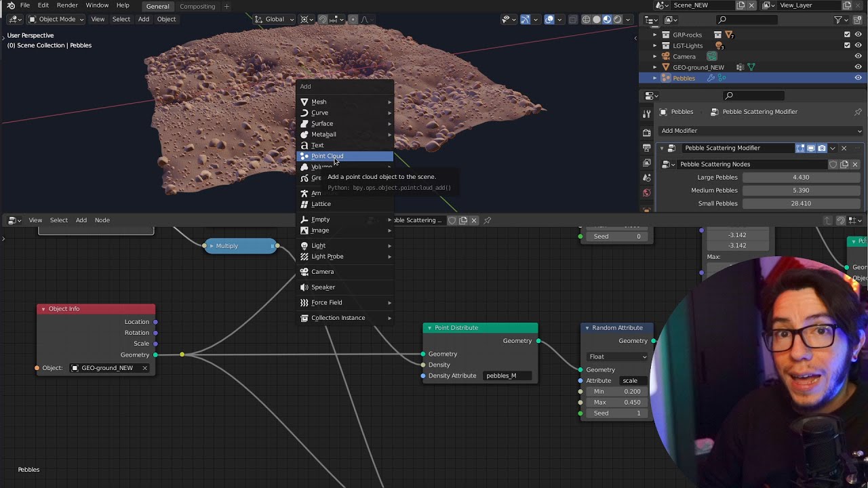Viewport: 868px width, 488px height.
Task: Open the modifier extra options chevron
Action: click(x=833, y=148)
